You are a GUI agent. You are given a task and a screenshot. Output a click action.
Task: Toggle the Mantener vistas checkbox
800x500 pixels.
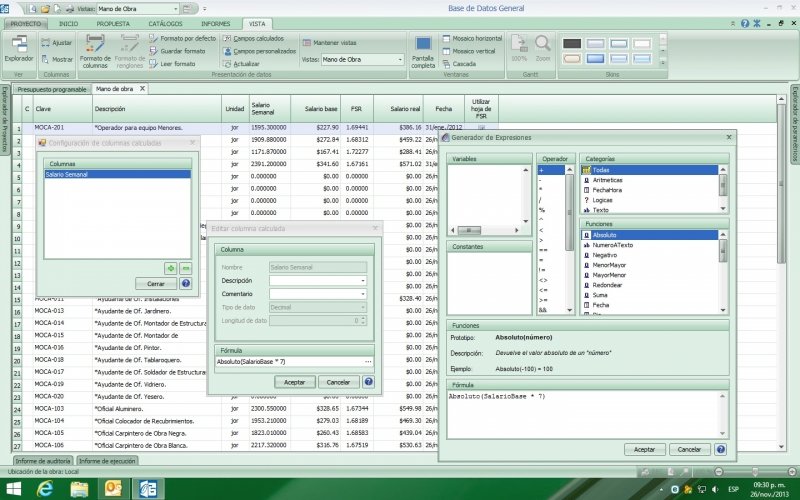[306, 43]
